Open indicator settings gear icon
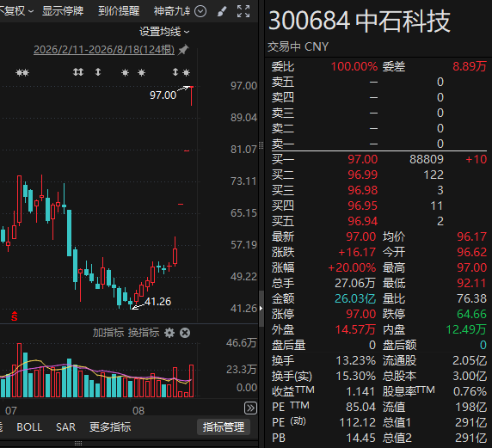 tap(169, 333)
